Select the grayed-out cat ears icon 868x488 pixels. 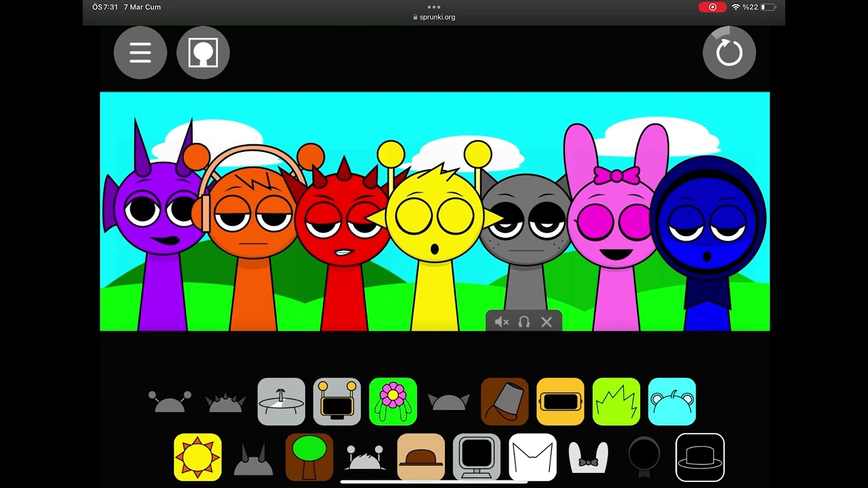point(448,402)
